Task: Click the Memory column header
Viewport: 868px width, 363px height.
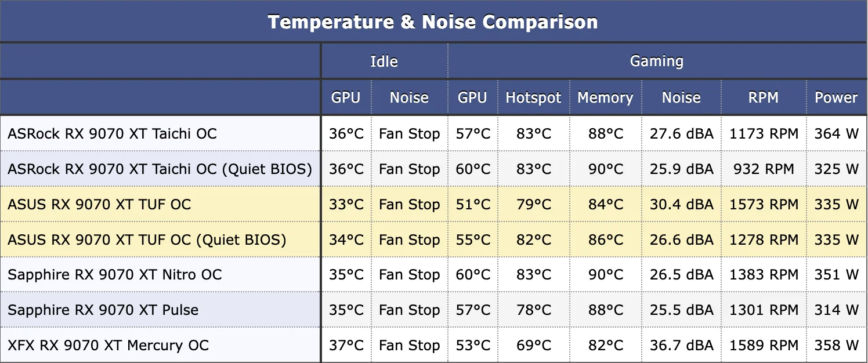Action: coord(605,97)
